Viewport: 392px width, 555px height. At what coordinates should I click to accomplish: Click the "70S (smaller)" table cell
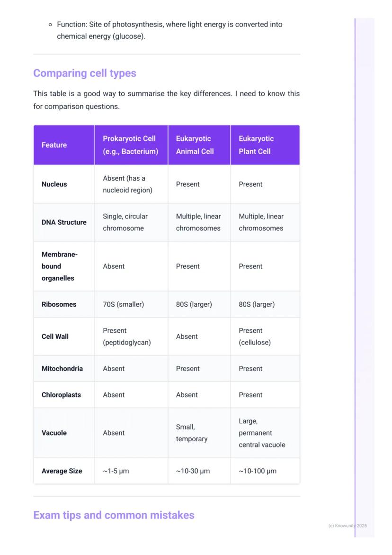point(123,304)
